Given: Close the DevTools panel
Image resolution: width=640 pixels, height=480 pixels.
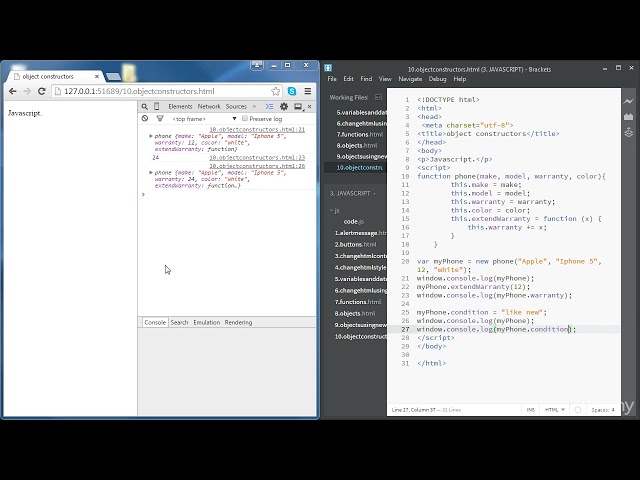Looking at the screenshot, I should click(309, 107).
